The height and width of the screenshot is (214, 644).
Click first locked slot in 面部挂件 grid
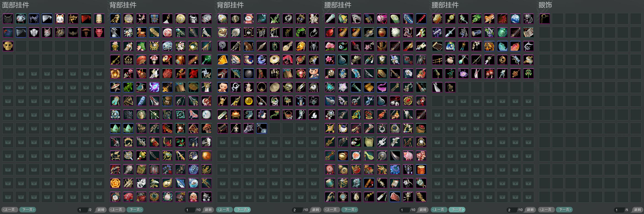[21, 74]
